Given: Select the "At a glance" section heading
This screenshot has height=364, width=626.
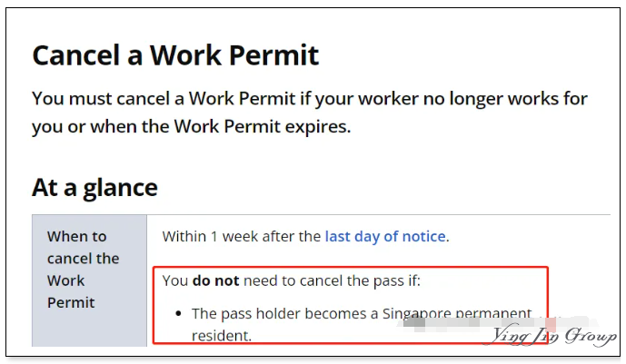Looking at the screenshot, I should [x=94, y=187].
